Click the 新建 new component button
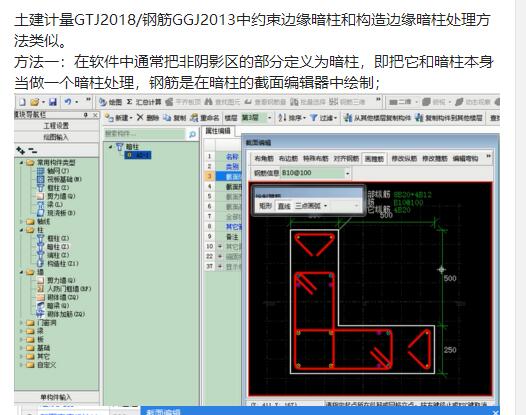This screenshot has height=415, width=526. [x=118, y=118]
